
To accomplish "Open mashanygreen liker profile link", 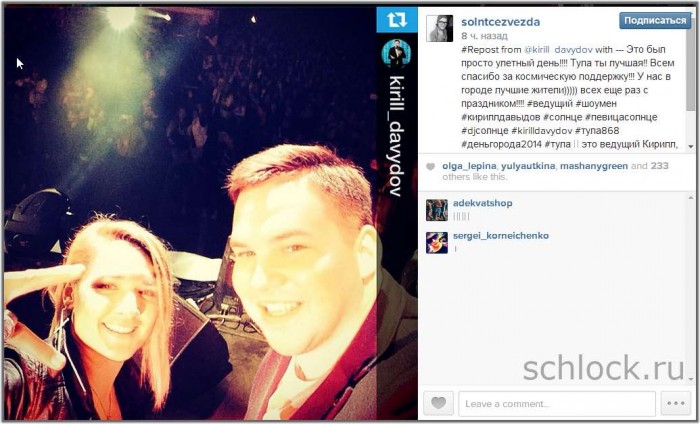I will (594, 166).
